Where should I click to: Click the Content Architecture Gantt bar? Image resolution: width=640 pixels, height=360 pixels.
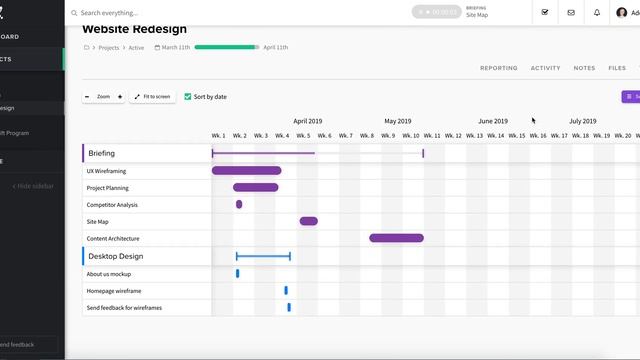pos(396,238)
